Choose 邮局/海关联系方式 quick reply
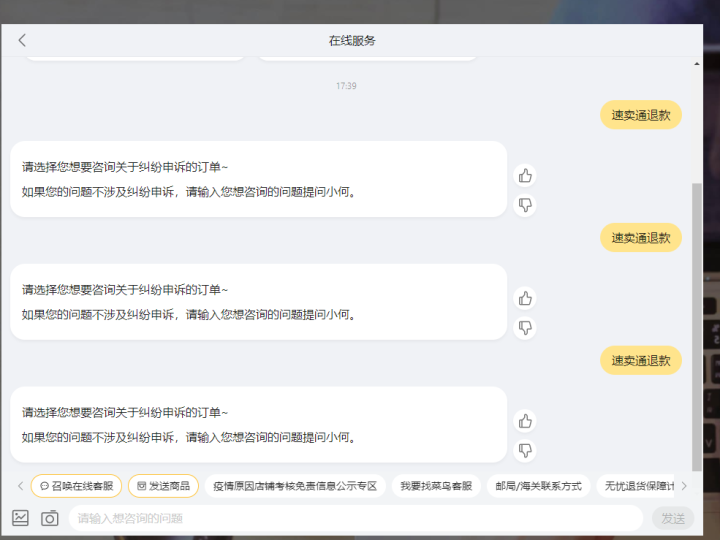This screenshot has height=540, width=720. (538, 486)
